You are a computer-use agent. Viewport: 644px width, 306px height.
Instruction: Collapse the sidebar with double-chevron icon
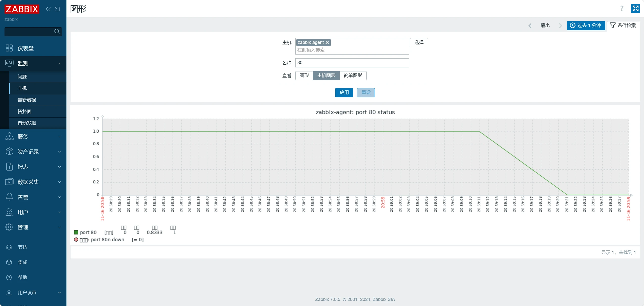(x=48, y=9)
